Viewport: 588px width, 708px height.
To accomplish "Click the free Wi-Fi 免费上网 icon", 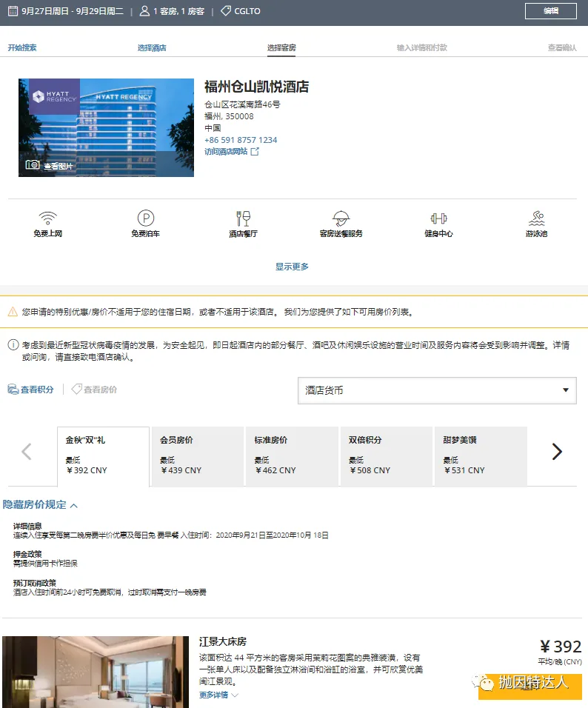I will pyautogui.click(x=47, y=218).
